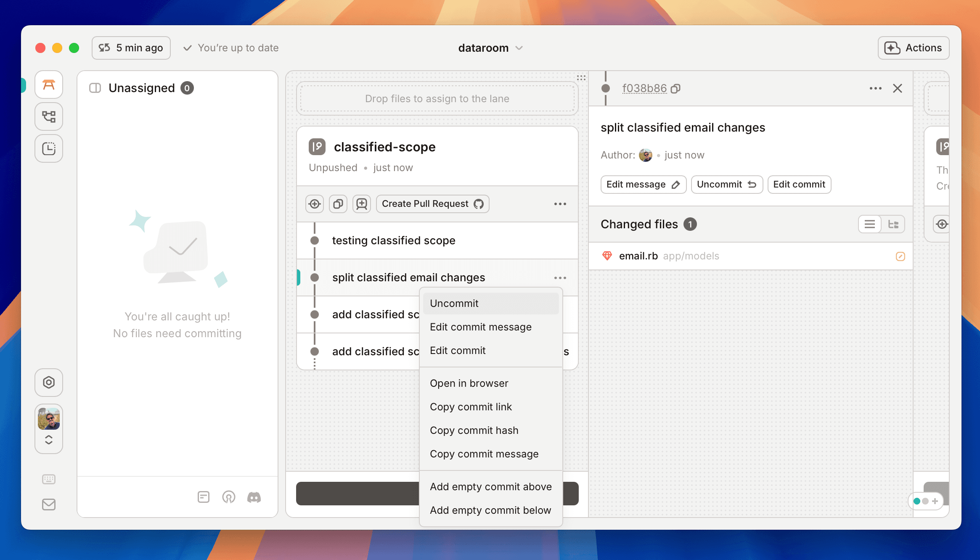Click the Edit message button

643,185
